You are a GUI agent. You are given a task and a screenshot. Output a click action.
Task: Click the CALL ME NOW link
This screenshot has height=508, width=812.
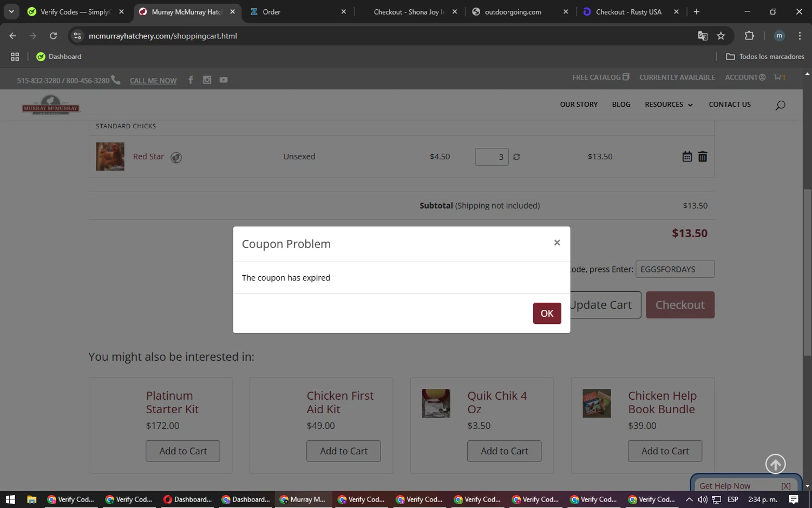point(153,81)
